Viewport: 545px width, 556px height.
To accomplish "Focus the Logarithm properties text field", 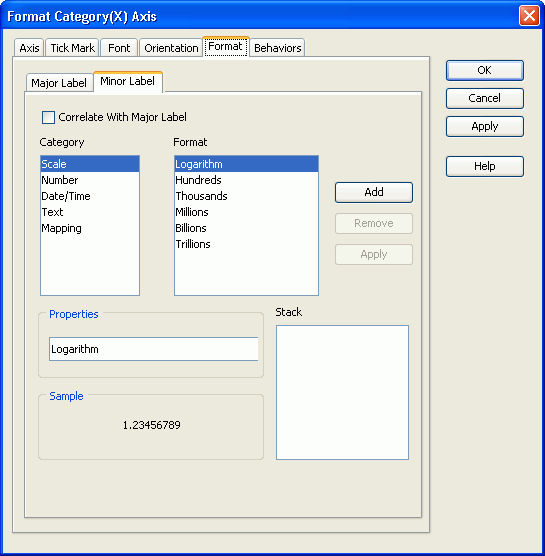I will pos(154,349).
